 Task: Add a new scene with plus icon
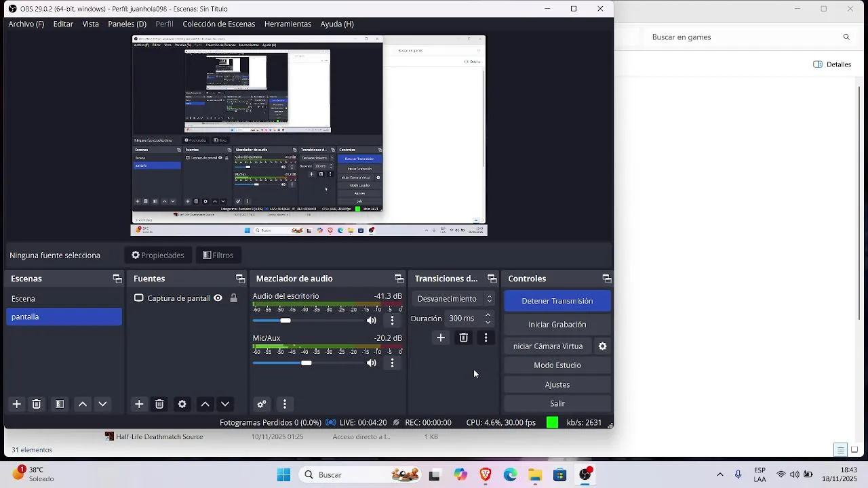(17, 404)
